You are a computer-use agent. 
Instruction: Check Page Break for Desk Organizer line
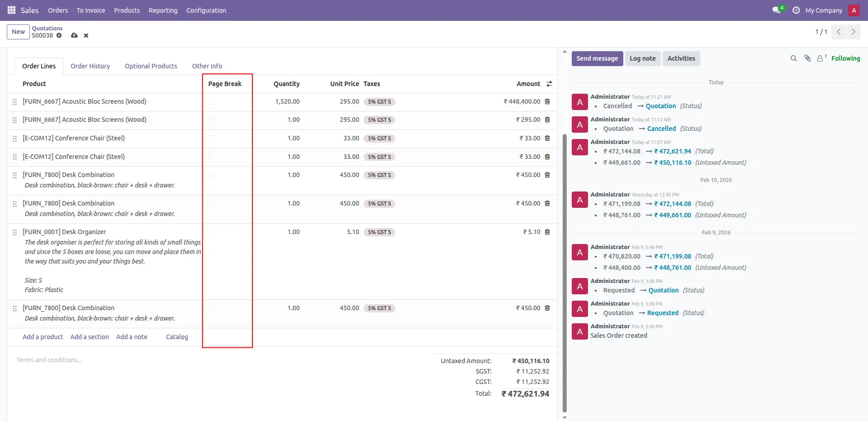[x=211, y=232]
